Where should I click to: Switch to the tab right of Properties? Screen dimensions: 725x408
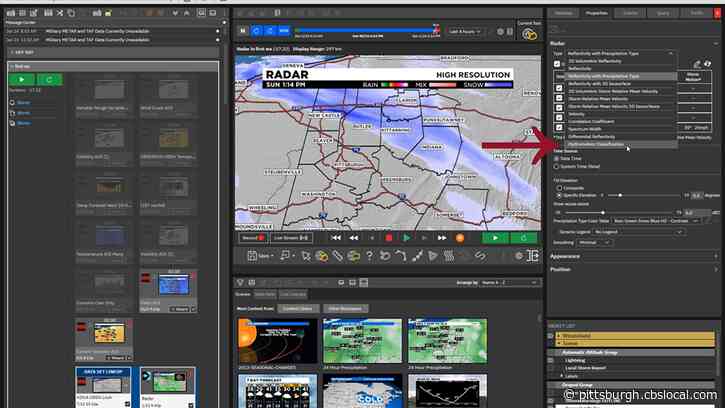coord(630,13)
